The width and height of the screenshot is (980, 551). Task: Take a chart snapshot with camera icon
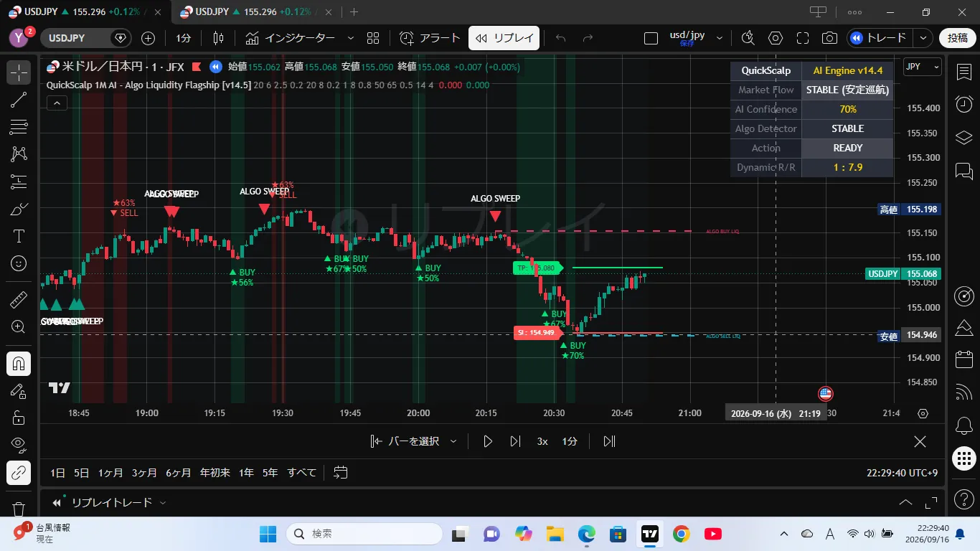click(829, 38)
